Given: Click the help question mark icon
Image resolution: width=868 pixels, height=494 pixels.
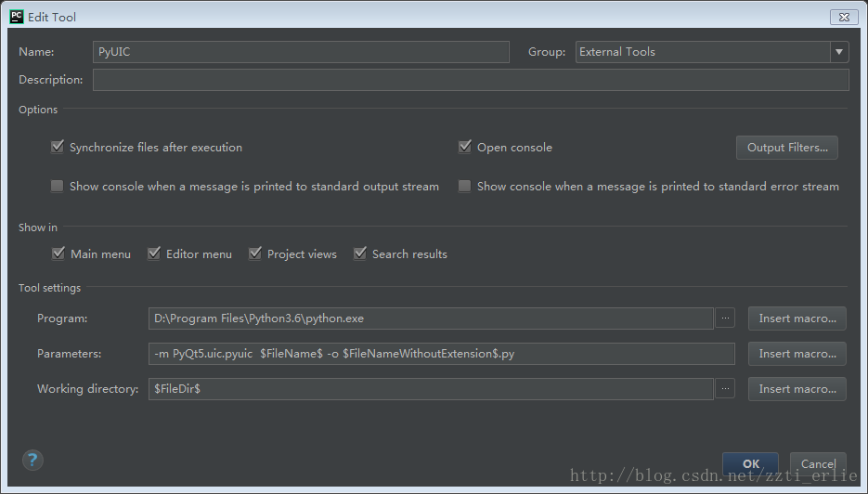Looking at the screenshot, I should click(32, 460).
